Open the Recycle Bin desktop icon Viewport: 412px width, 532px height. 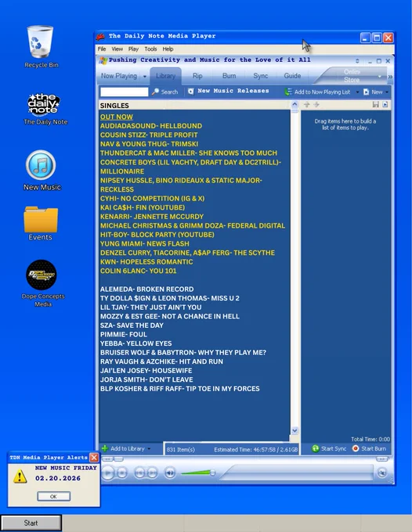click(40, 42)
